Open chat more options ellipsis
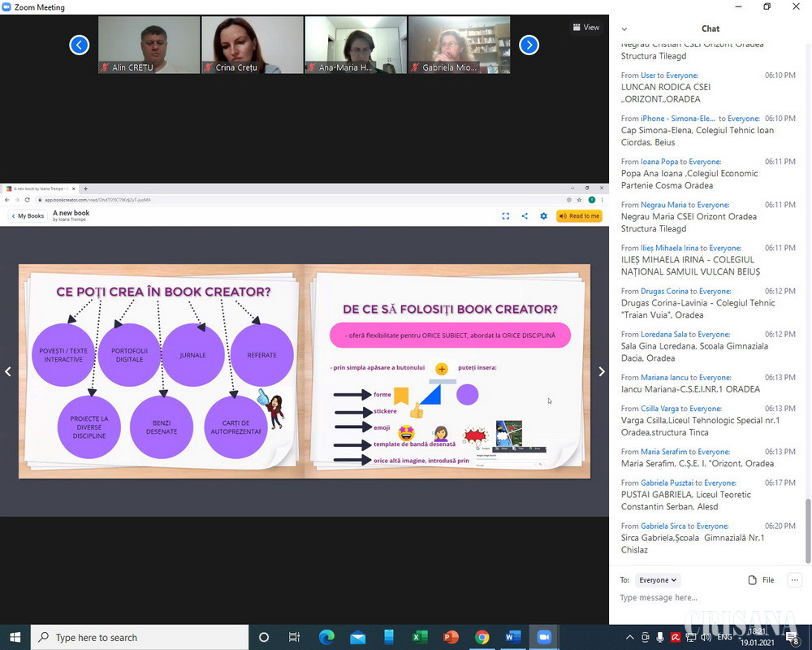812x650 pixels. tap(795, 580)
